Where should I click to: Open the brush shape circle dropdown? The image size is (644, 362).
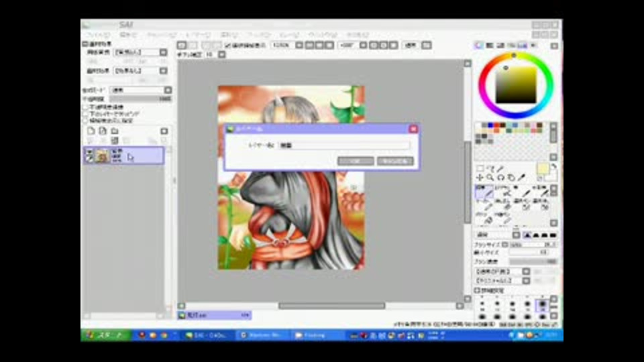click(x=526, y=271)
